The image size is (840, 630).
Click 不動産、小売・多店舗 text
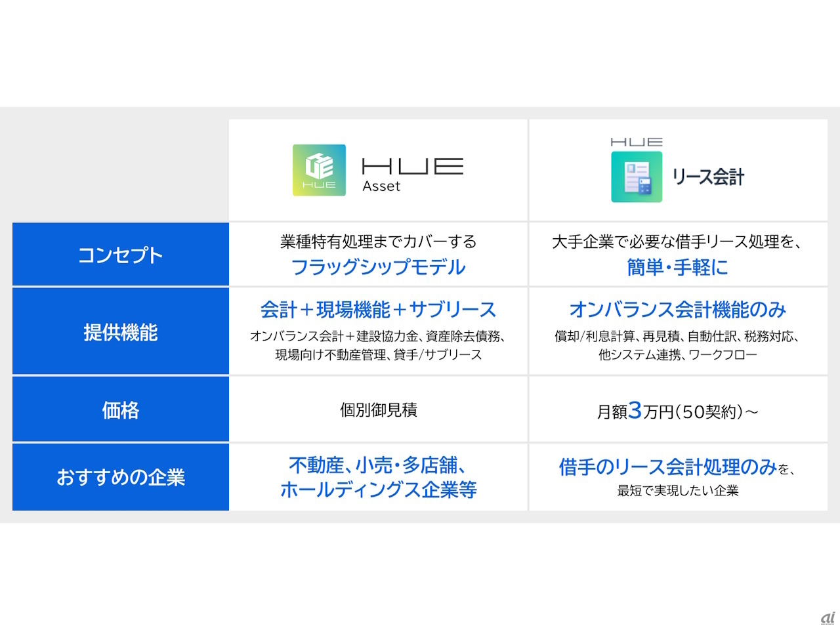(x=379, y=465)
